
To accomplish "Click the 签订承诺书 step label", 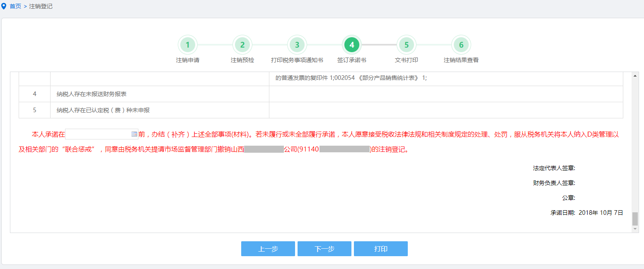I will pyautogui.click(x=352, y=60).
